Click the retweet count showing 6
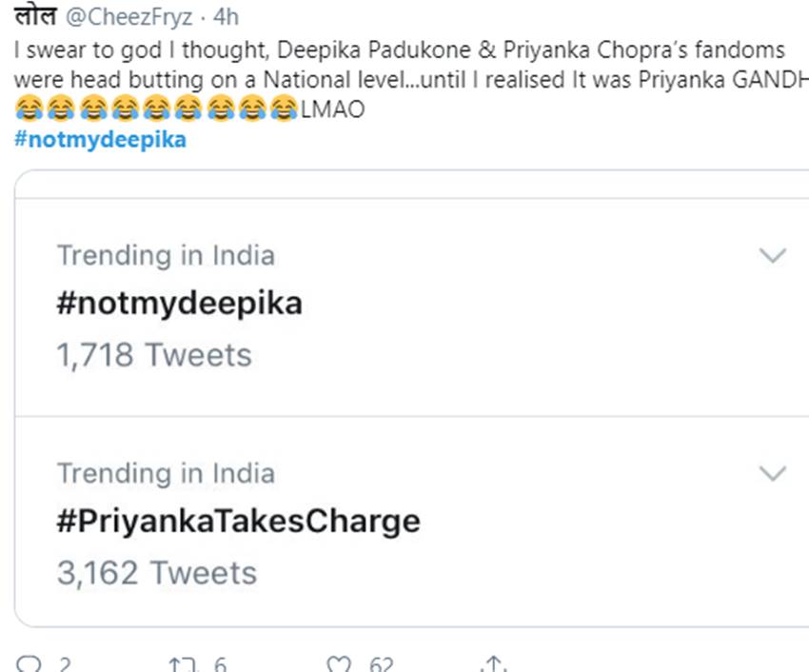 pos(220,665)
